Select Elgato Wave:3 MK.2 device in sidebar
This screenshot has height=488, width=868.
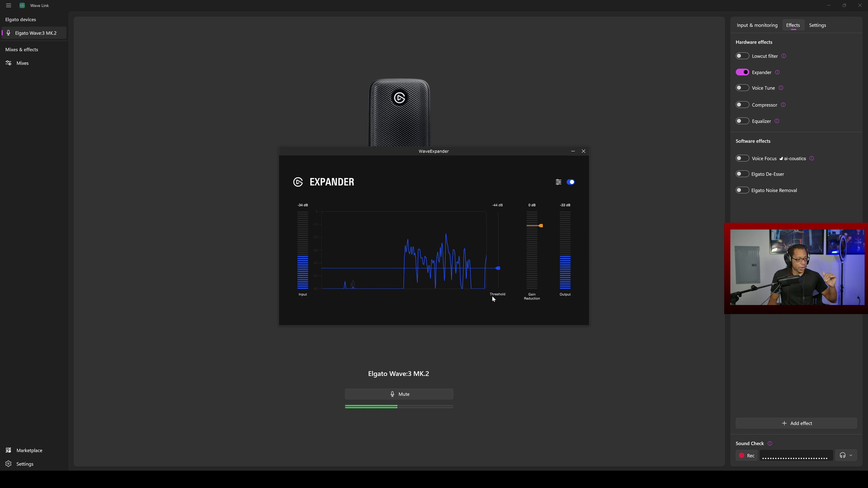34,33
